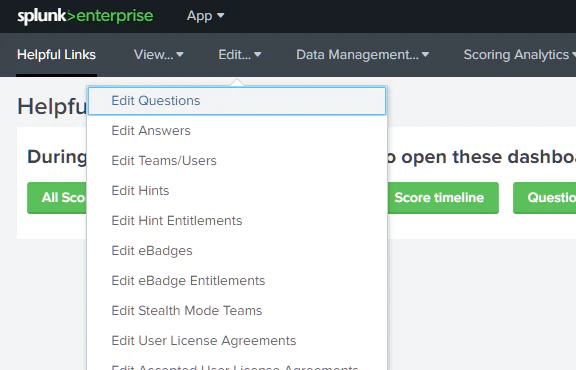Open the Data Management... dropdown
576x370 pixels.
point(362,55)
